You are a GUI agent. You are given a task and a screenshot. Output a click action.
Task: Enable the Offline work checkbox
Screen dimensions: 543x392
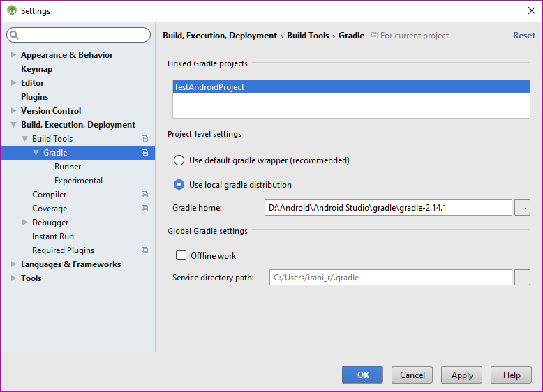(181, 255)
